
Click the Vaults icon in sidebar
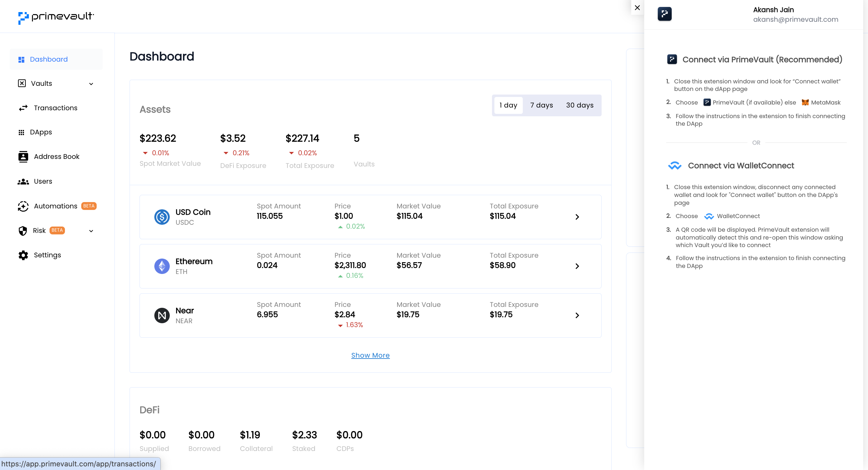point(22,83)
